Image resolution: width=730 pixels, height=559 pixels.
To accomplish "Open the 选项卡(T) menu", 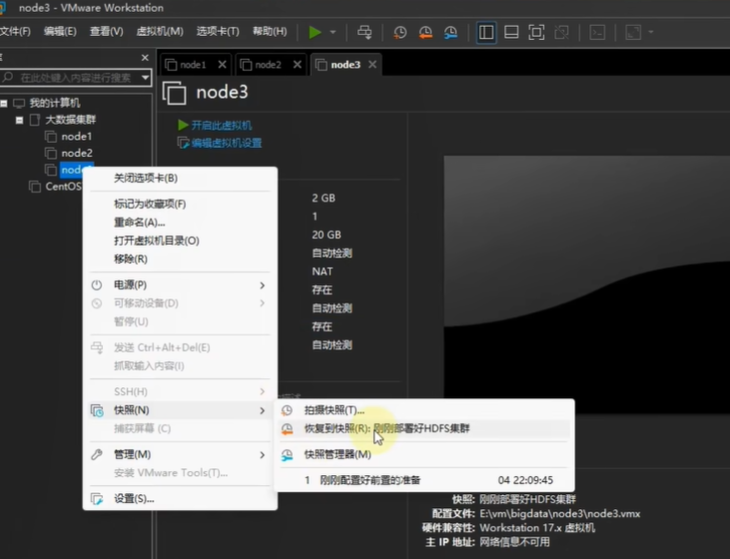I will click(218, 31).
